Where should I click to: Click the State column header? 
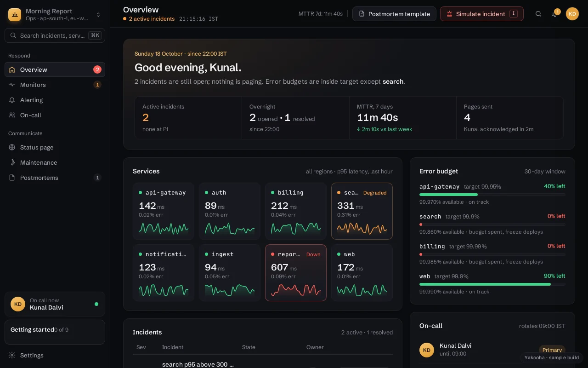pos(249,347)
